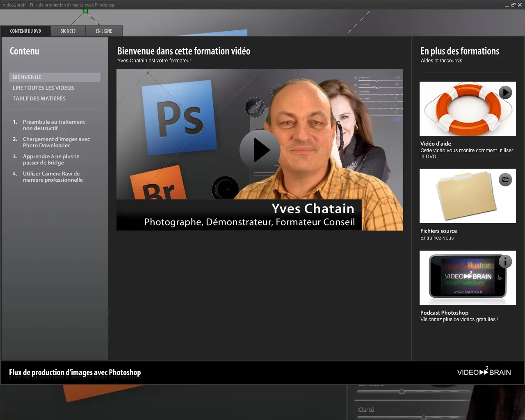Image resolution: width=525 pixels, height=420 pixels.
Task: Switch to the Signets tab
Action: (x=68, y=31)
